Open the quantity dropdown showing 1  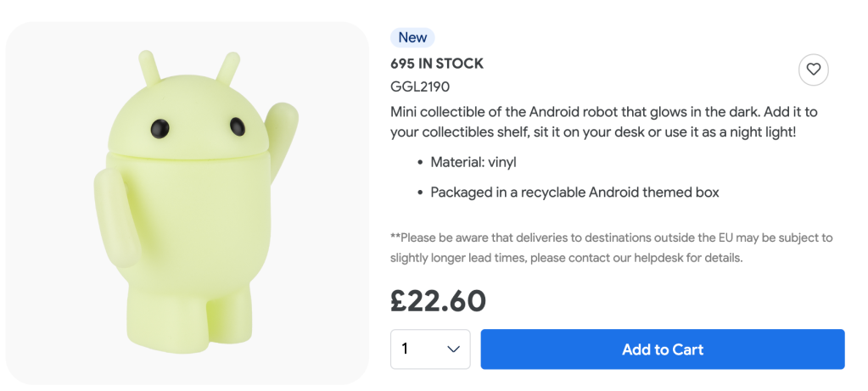[430, 349]
